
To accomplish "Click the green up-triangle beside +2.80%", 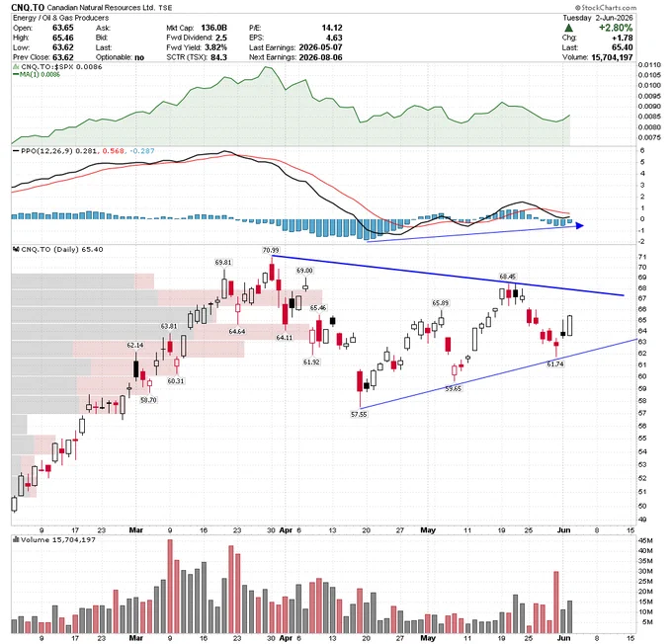I will (568, 28).
